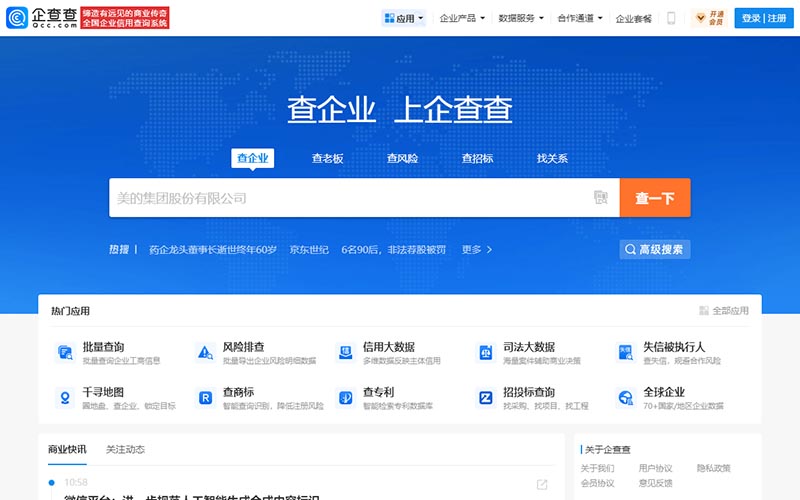Click the 招投标查询 app icon
This screenshot has height=500, width=800.
(486, 397)
